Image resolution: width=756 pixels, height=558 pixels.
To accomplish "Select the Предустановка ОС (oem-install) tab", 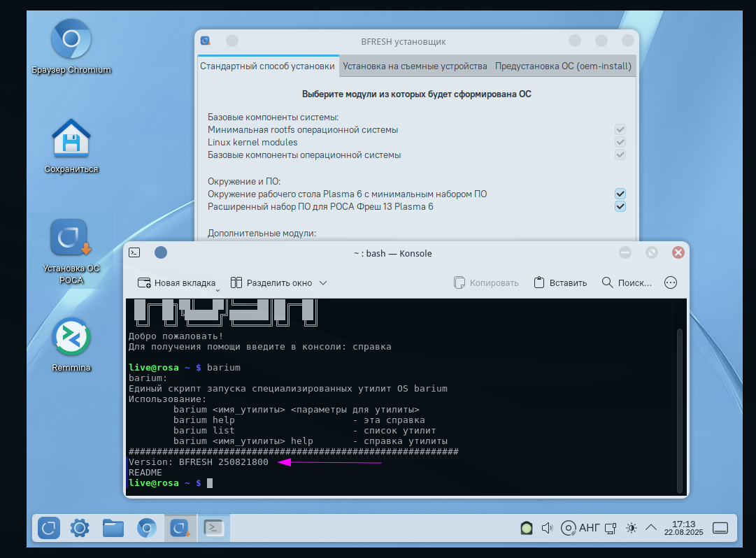I will (563, 66).
